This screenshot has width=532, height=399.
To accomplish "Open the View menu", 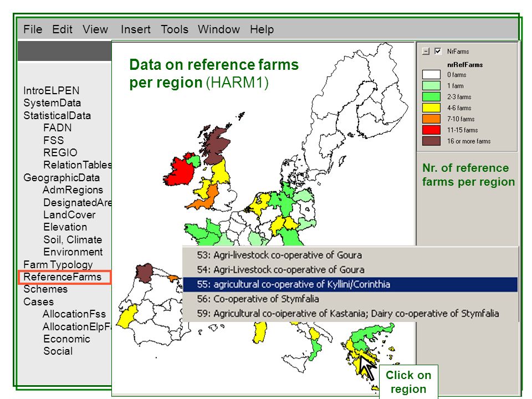I will [x=95, y=29].
